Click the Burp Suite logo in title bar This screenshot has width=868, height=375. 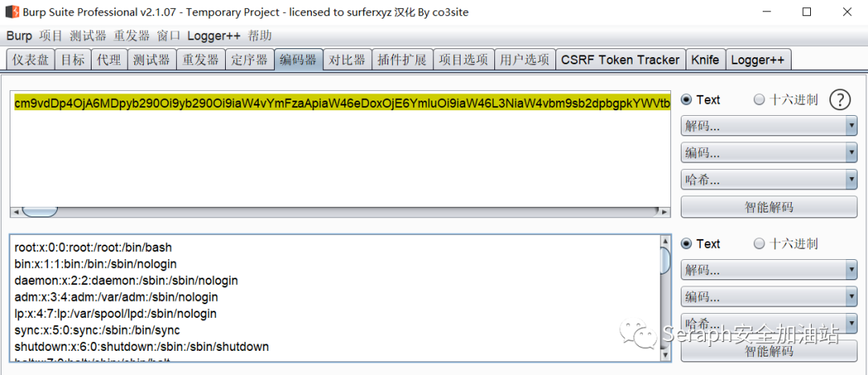click(12, 11)
